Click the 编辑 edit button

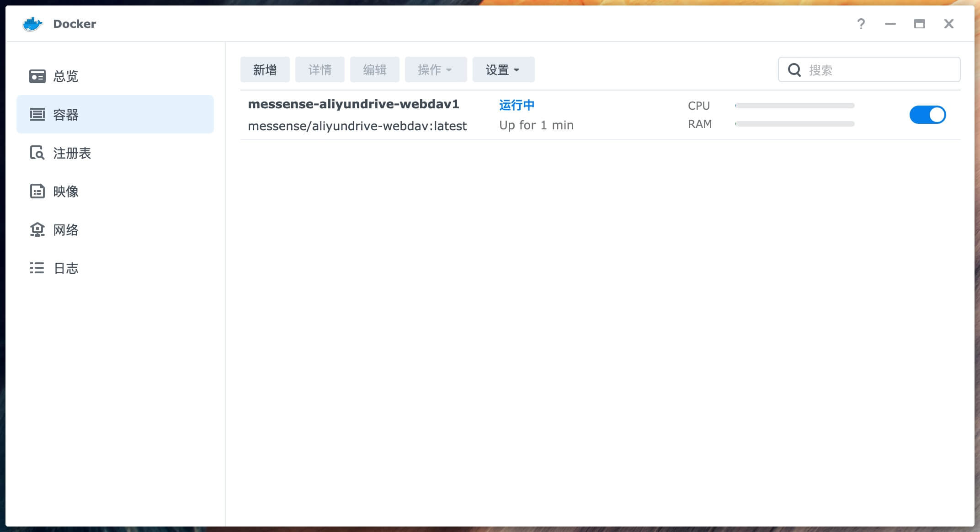point(374,70)
